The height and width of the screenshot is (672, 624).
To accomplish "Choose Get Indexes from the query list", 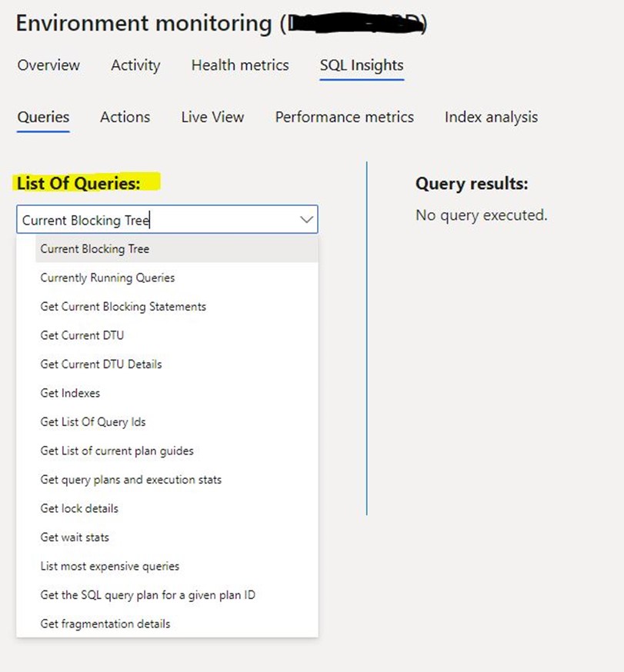I will pos(177,393).
